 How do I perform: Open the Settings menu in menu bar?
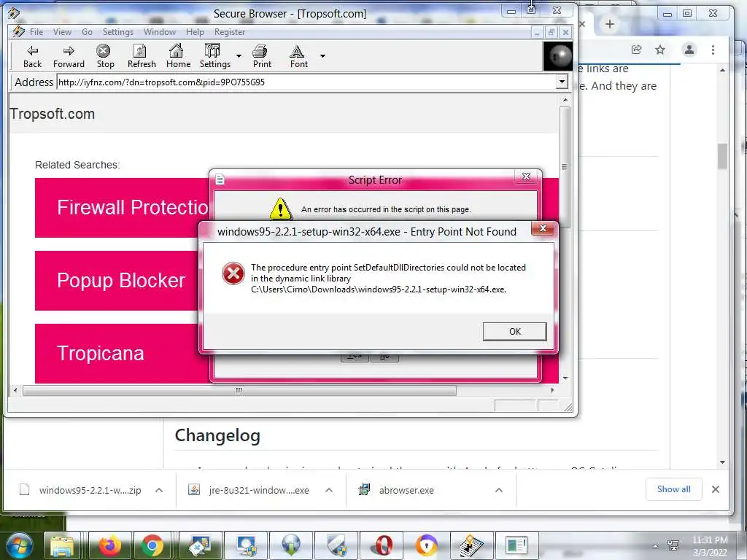tap(117, 32)
